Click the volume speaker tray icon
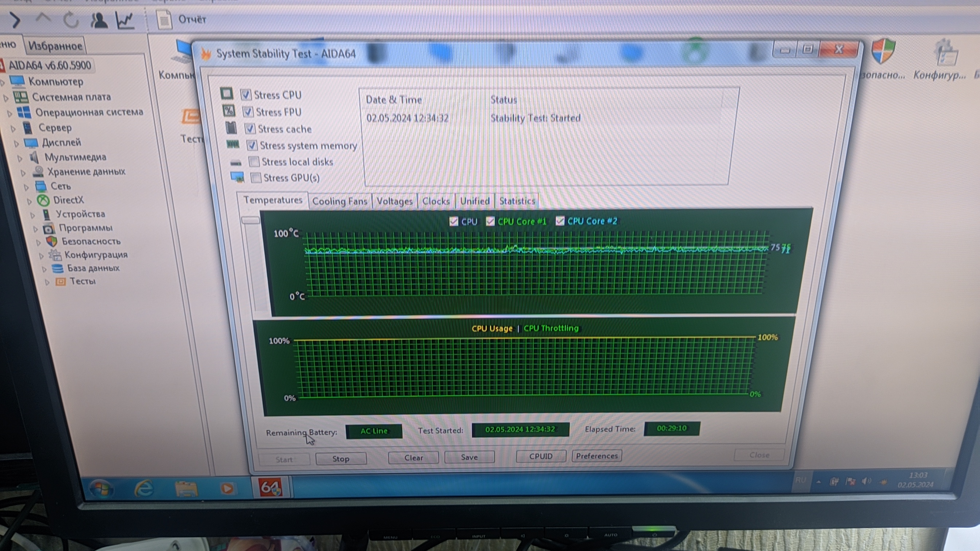980x551 pixels. pos(866,481)
